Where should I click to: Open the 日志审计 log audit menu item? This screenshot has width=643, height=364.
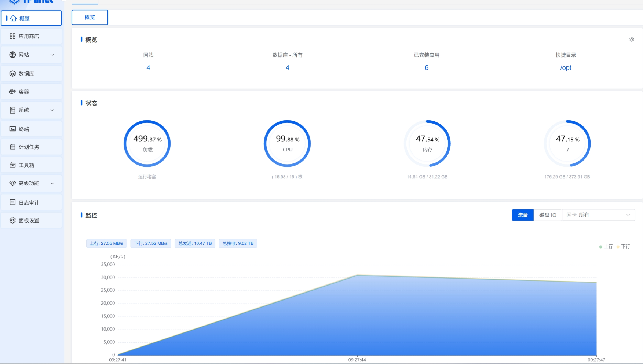[x=29, y=202]
